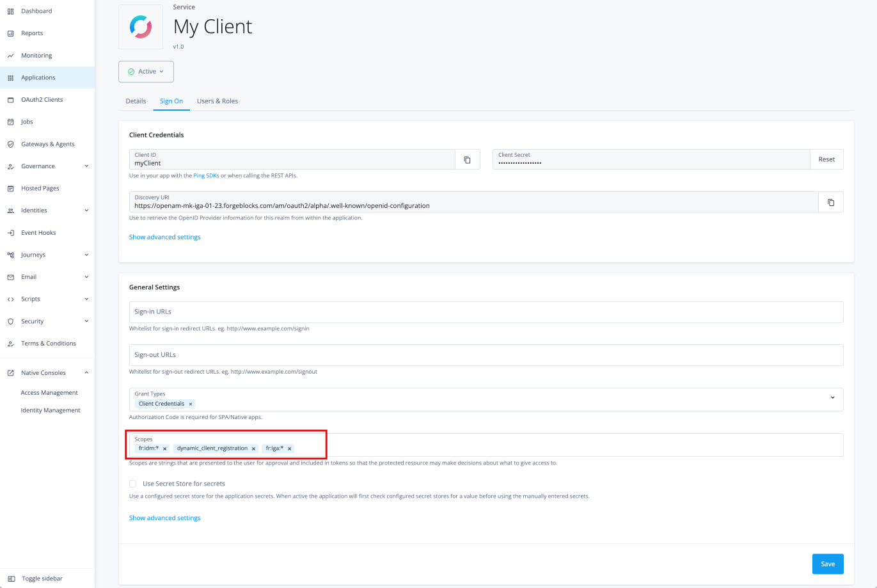Open the Ping SDKs documentation link
The width and height of the screenshot is (877, 588).
(206, 174)
